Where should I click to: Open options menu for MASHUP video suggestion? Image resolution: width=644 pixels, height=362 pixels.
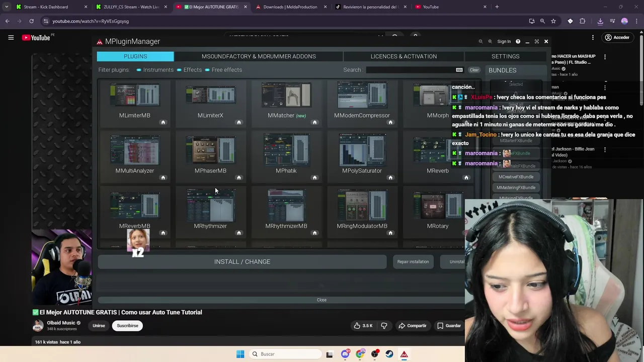point(605,57)
